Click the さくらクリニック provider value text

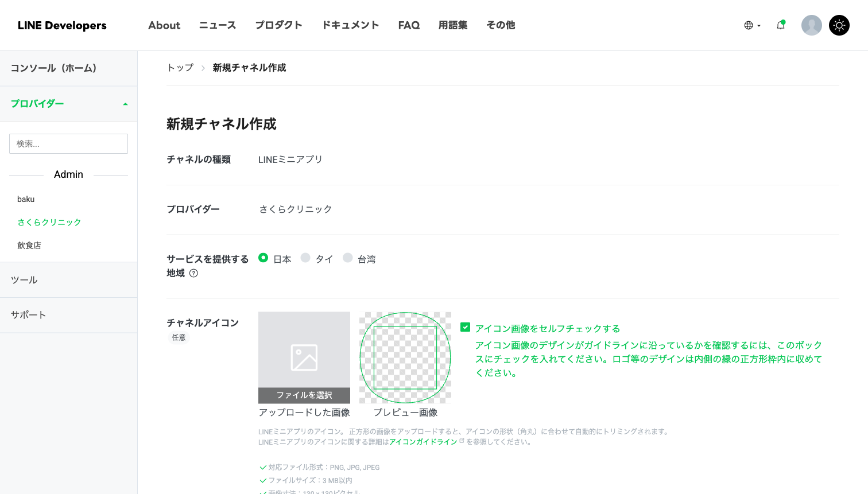(x=296, y=209)
